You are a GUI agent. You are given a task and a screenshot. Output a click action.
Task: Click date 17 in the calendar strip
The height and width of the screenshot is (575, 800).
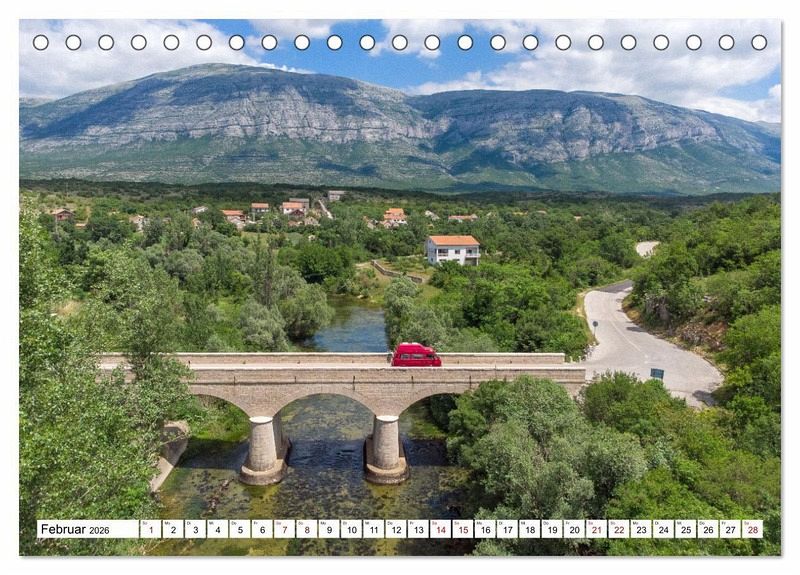(x=507, y=529)
